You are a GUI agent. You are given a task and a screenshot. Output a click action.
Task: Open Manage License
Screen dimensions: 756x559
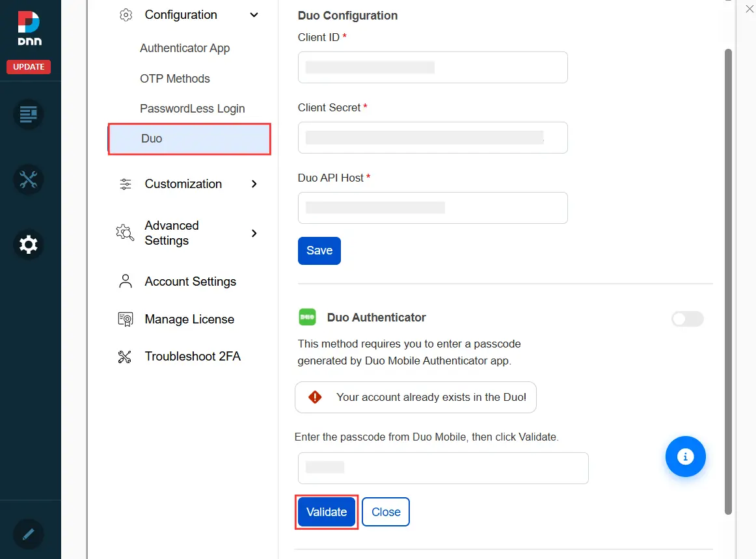189,320
